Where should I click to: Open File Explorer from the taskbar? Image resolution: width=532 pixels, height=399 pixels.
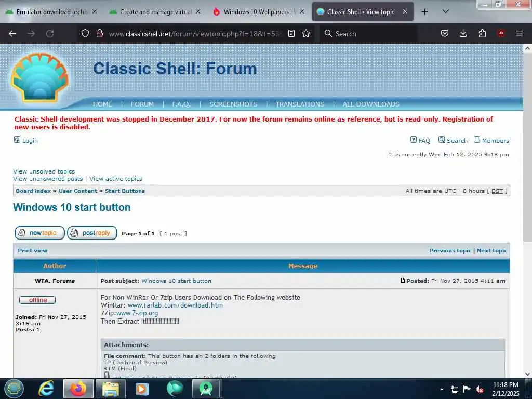tap(110, 389)
